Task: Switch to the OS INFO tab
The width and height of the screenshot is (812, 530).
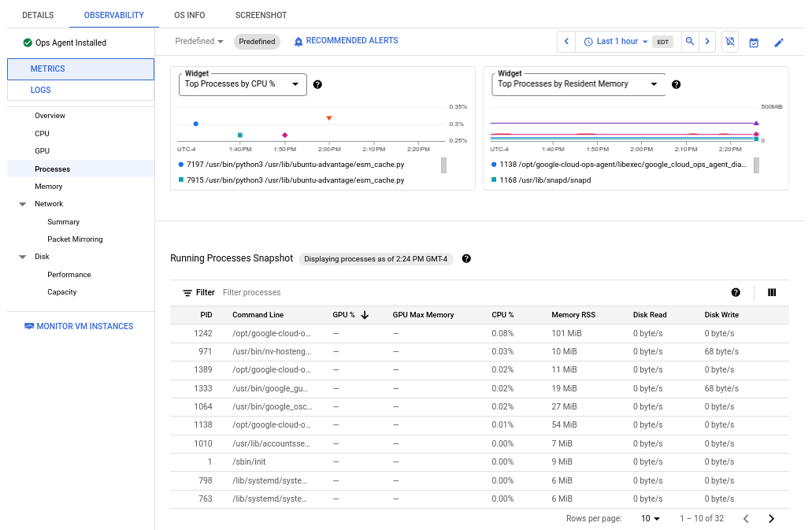Action: (189, 15)
